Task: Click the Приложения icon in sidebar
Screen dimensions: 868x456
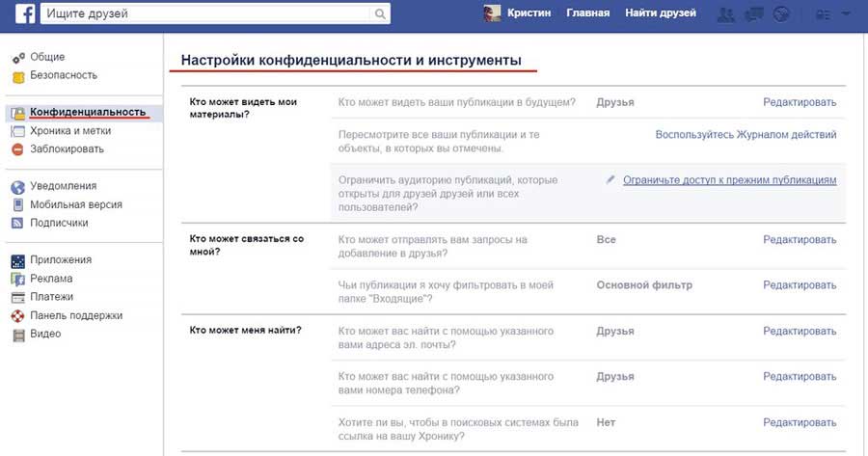Action: tap(18, 261)
